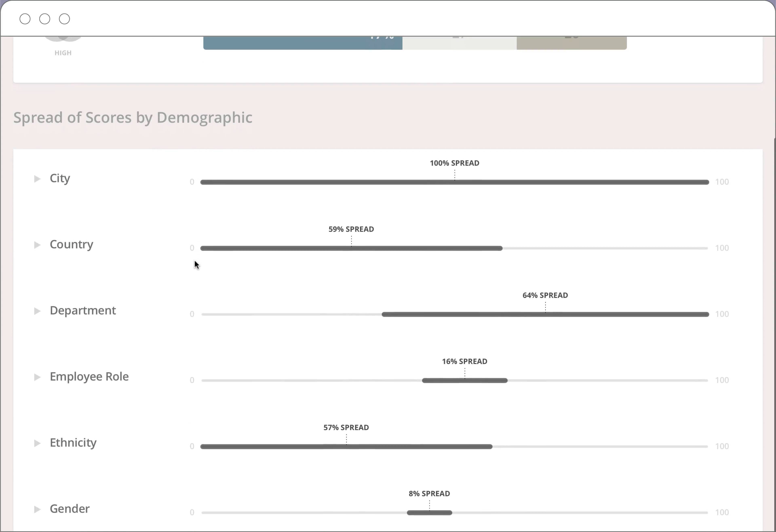Click the "Ethnicity" text label
The height and width of the screenshot is (532, 776).
73,442
